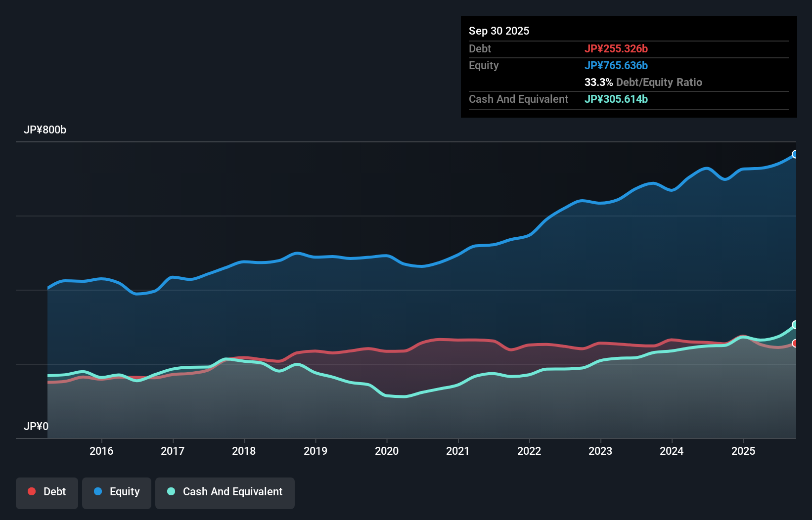Click the Debt value JP¥255.326b

click(x=616, y=48)
